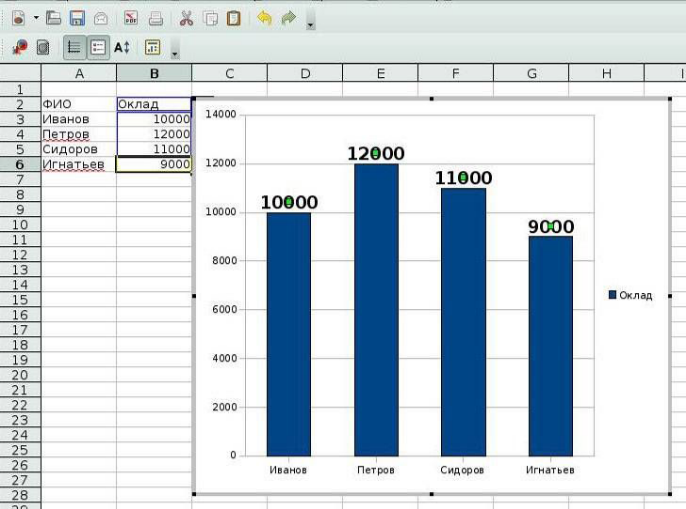Open the Chart Type dialog icon
Image resolution: width=686 pixels, height=509 pixels.
(19, 47)
